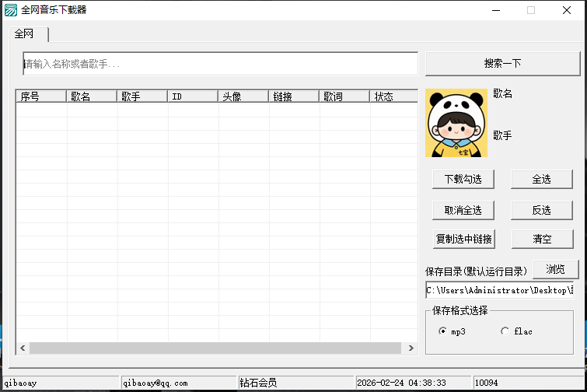Click 取消全选 to deselect all
587x392 pixels.
click(x=463, y=211)
